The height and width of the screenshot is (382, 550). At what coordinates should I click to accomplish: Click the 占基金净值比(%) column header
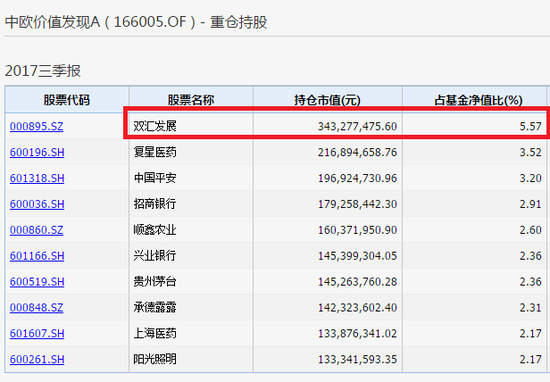[x=478, y=100]
